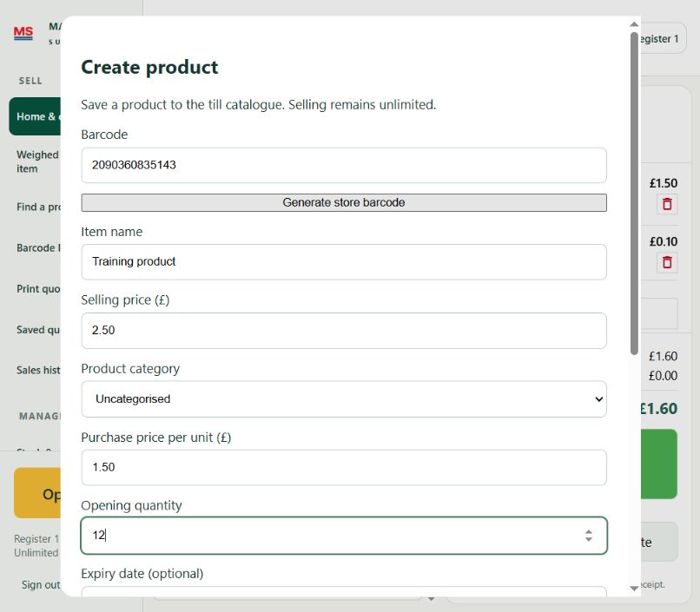Open Sales history sidebar entry
The image size is (700, 612).
pos(38,370)
